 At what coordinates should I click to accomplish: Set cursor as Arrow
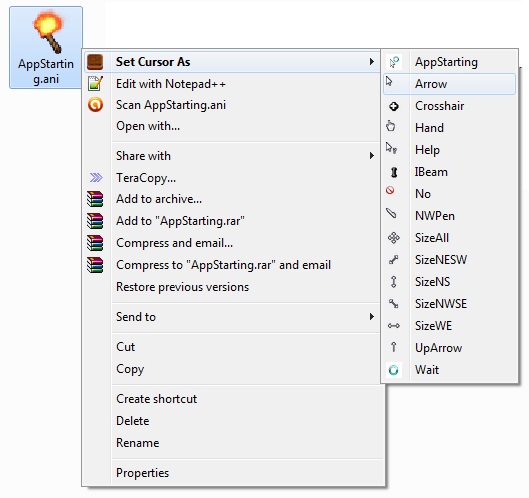coord(449,84)
